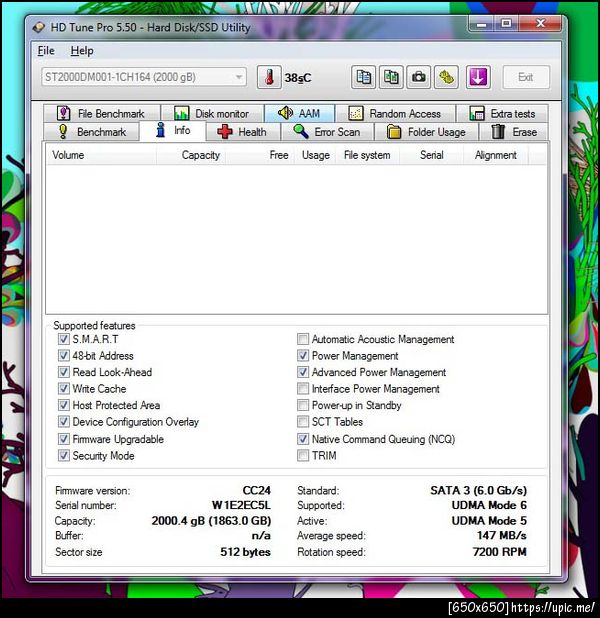600x618 pixels.
Task: Toggle the Interface Power Management checkbox
Action: tap(303, 389)
